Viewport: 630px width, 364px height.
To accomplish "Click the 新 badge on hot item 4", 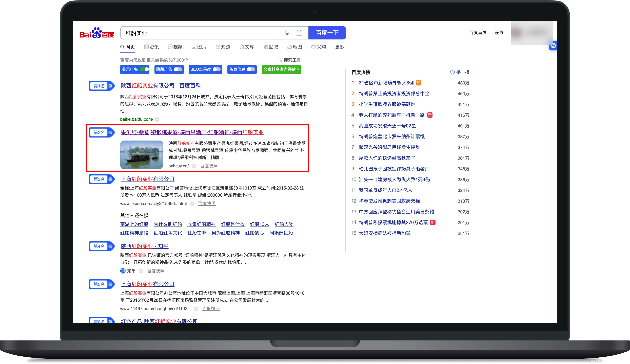I will pyautogui.click(x=430, y=115).
